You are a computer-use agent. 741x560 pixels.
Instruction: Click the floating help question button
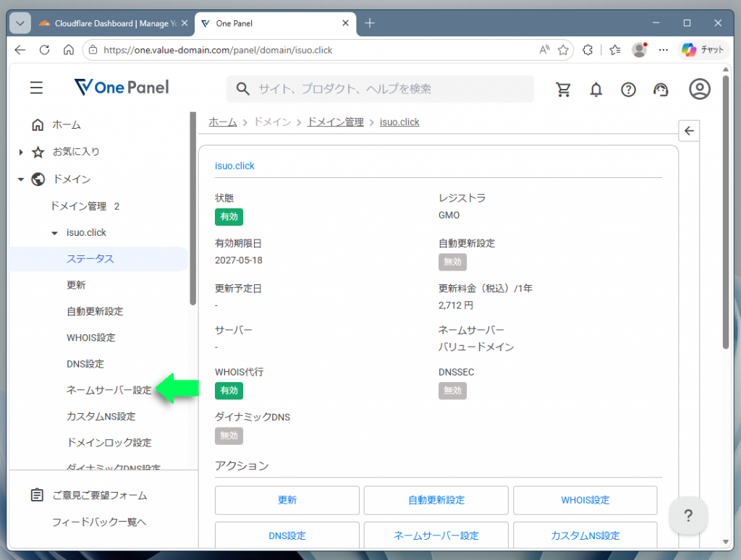688,516
